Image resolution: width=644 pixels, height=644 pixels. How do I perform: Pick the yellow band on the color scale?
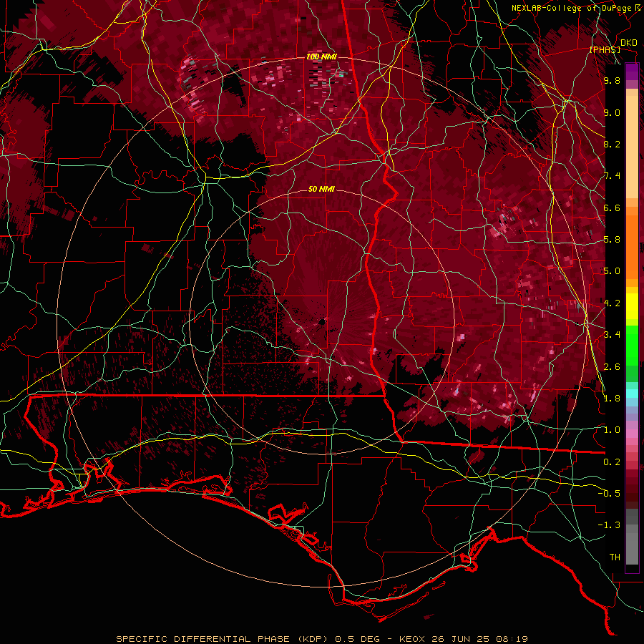tap(632, 306)
